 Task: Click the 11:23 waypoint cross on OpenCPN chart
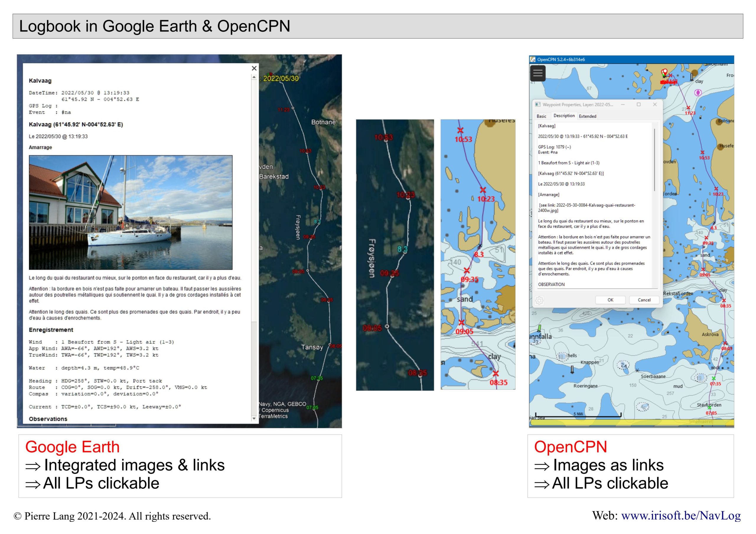(x=688, y=108)
